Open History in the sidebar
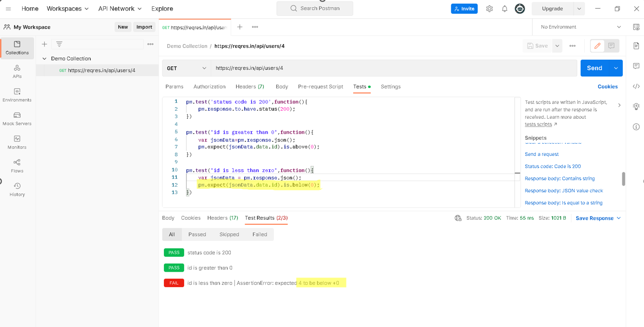Screen dimensions: 644x327 click(x=17, y=189)
